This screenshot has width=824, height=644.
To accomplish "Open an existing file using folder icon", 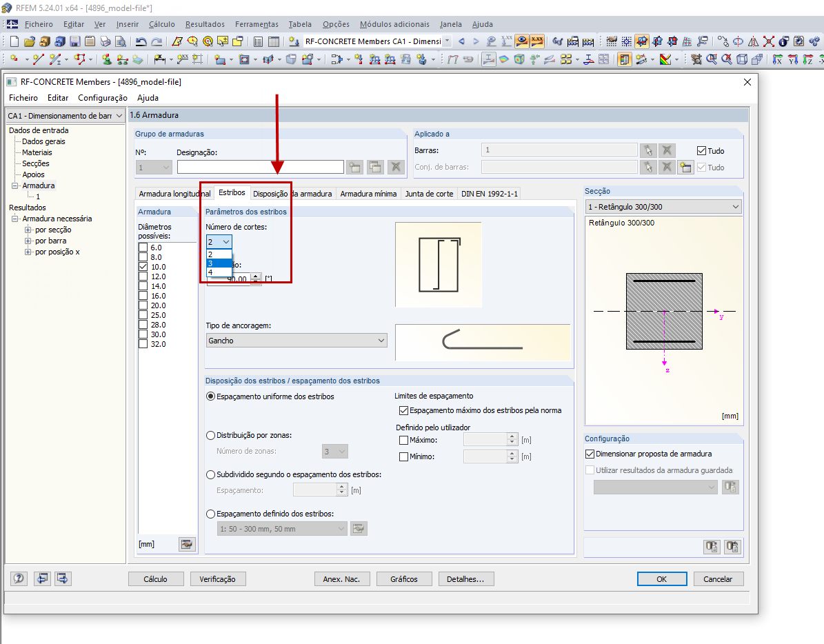I will [30, 41].
